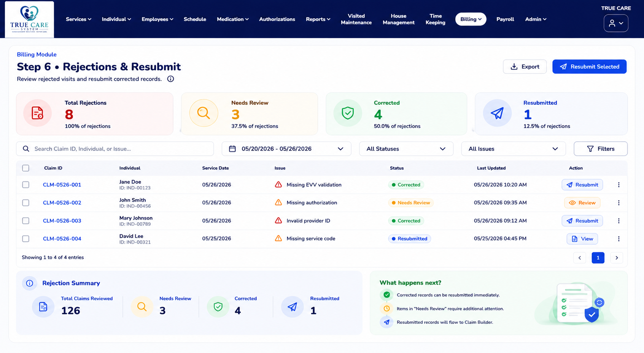The height and width of the screenshot is (353, 644).
Task: Check the box for CLM-0526-002
Action: [25, 203]
